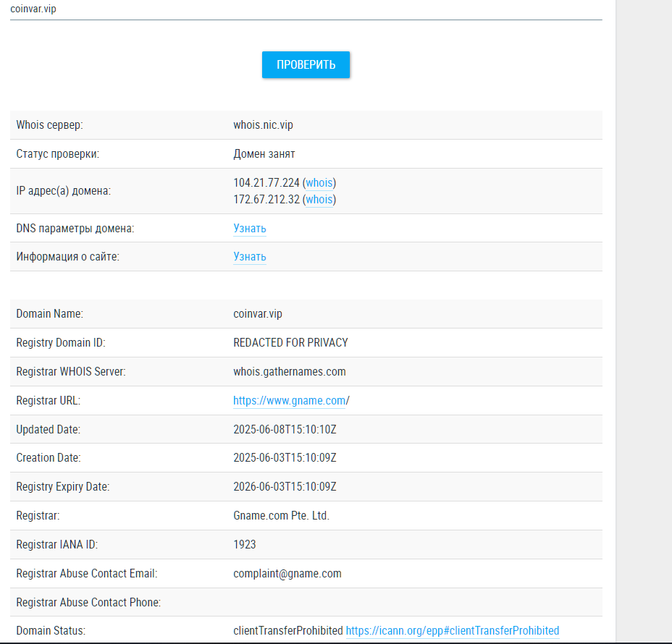672x644 pixels.
Task: Click the Creation Date: label
Action: click(x=48, y=458)
